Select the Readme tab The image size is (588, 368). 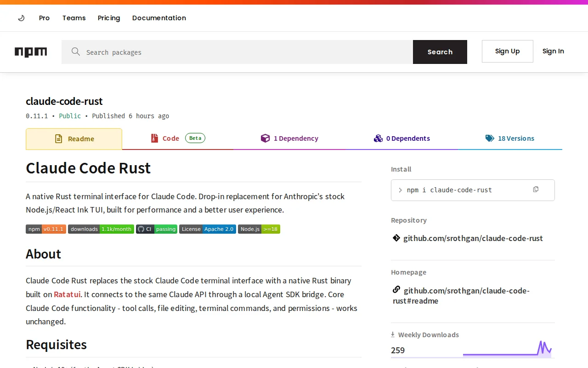pos(74,139)
